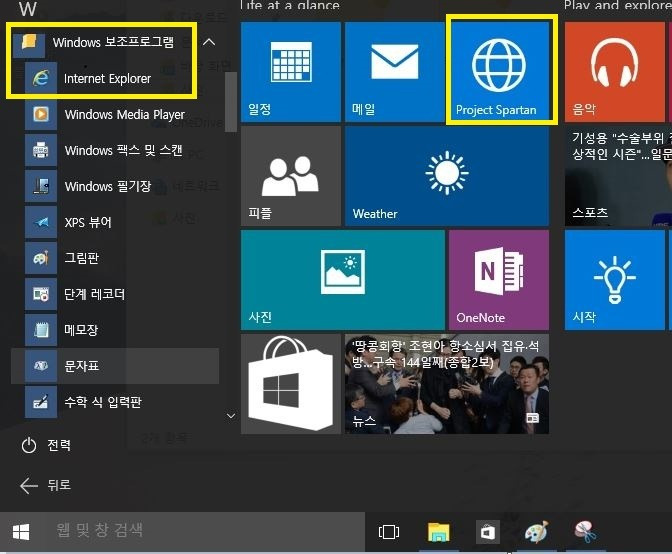Open the 스포츠 sports tile

618,176
